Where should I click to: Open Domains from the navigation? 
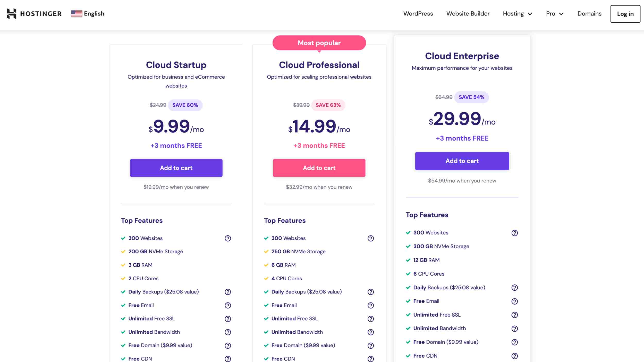(x=589, y=14)
